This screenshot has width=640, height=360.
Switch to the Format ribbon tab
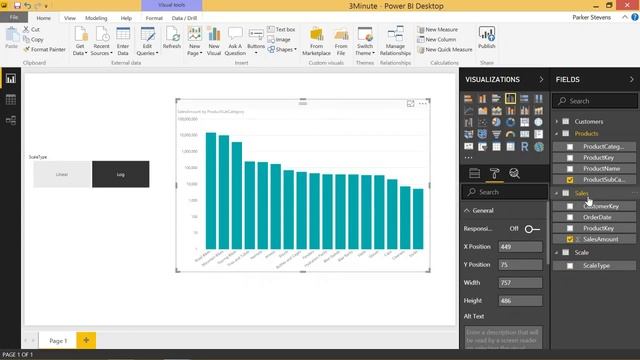154,18
